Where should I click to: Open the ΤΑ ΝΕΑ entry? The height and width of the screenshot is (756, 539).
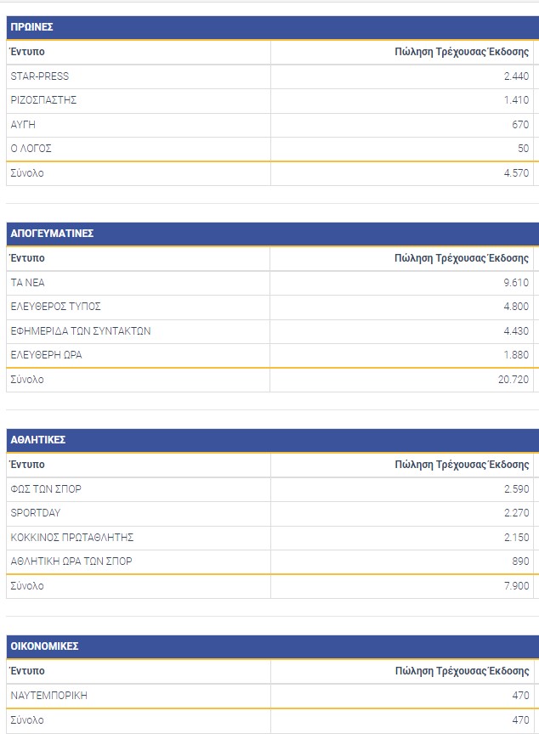click(x=28, y=283)
